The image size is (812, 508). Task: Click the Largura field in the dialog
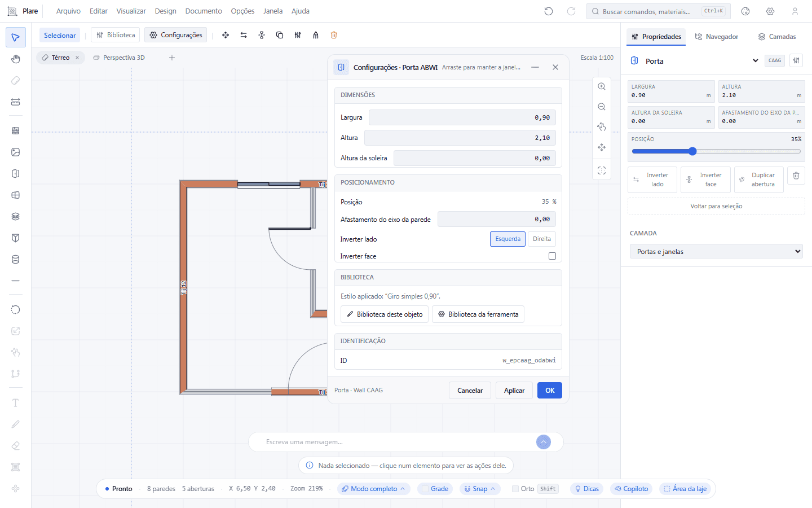click(x=462, y=117)
